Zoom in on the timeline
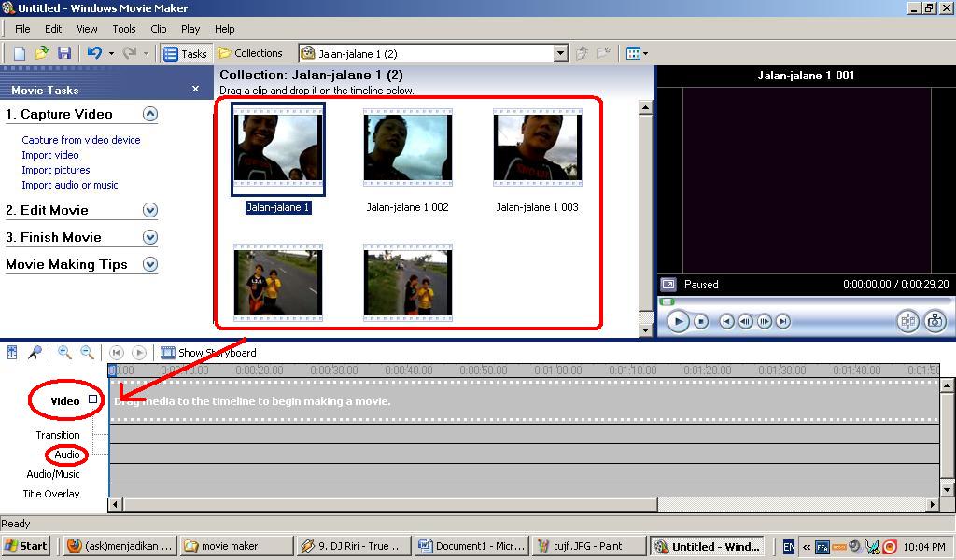The width and height of the screenshot is (956, 560). 62,352
